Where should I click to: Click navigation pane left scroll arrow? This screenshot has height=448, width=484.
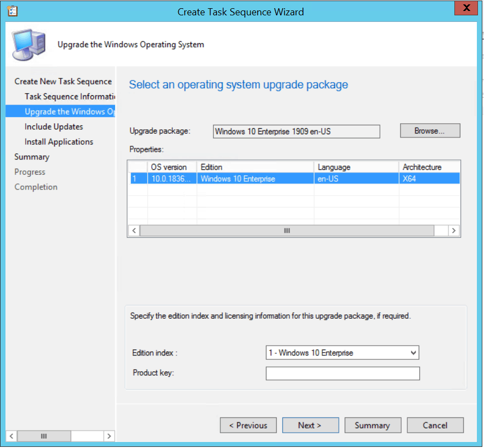(x=12, y=436)
